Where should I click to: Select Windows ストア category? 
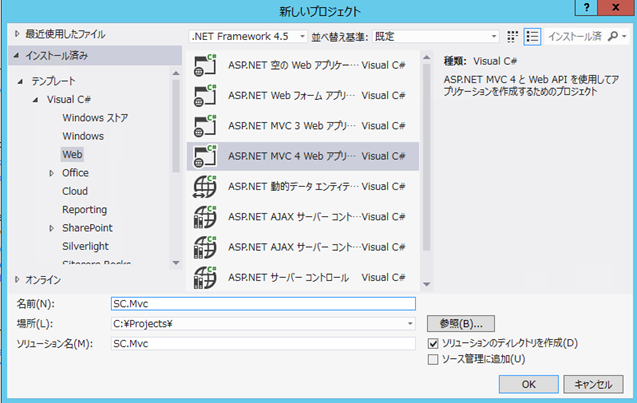(x=95, y=118)
